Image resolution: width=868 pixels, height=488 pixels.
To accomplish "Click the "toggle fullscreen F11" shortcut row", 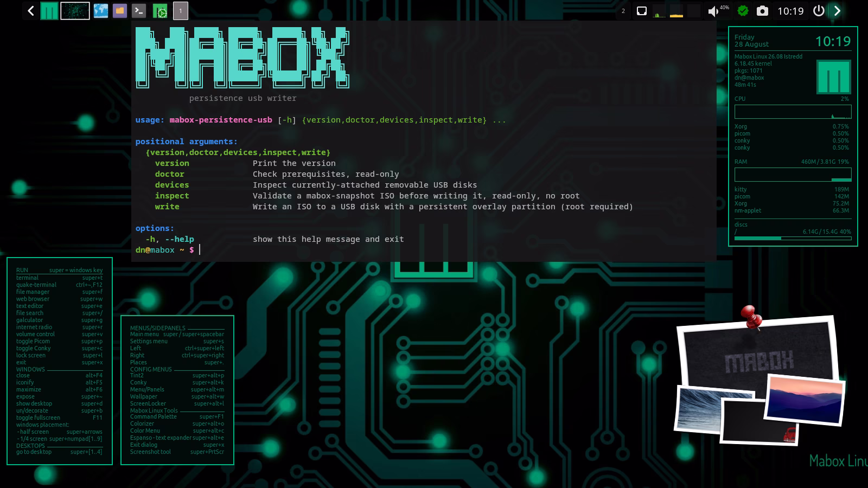I will [x=59, y=418].
